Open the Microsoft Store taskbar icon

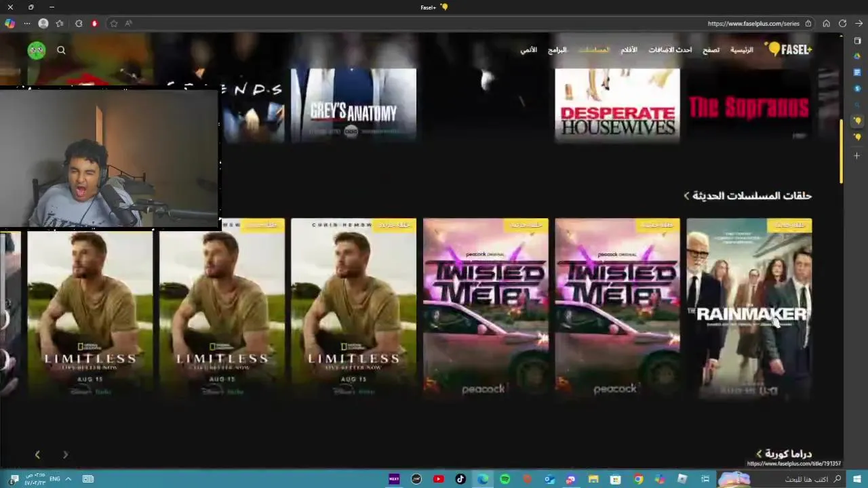point(616,479)
